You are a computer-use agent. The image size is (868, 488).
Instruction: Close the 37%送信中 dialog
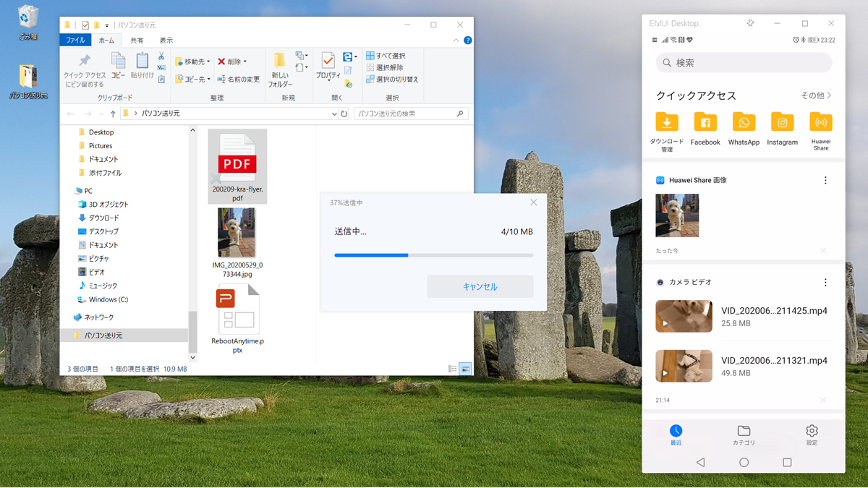click(x=534, y=202)
